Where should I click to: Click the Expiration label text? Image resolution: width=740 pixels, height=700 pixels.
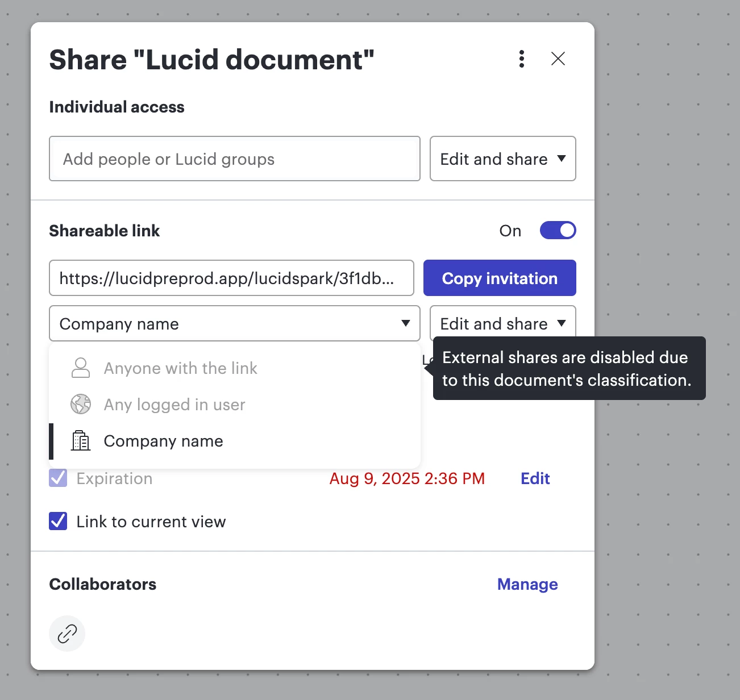point(114,478)
